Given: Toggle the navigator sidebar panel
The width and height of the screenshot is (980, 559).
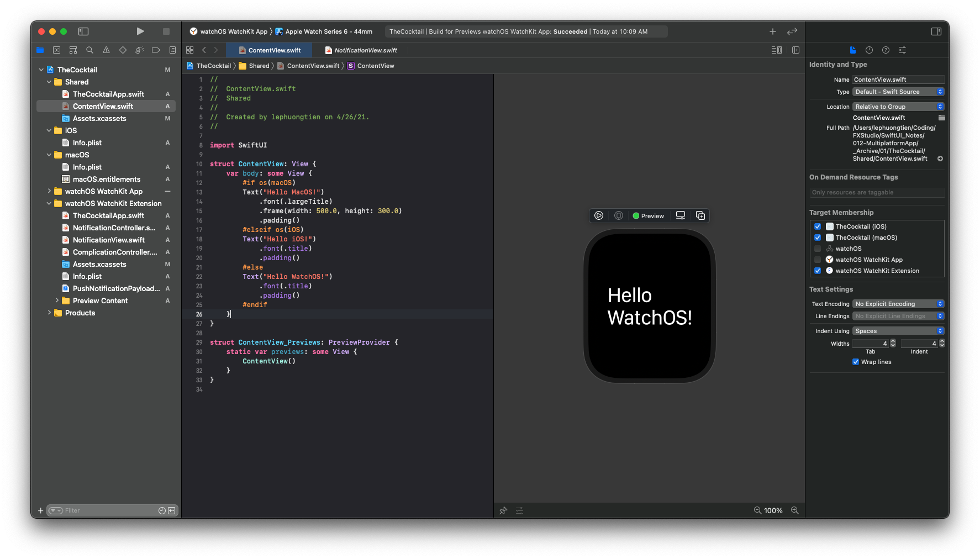Looking at the screenshot, I should (x=83, y=31).
